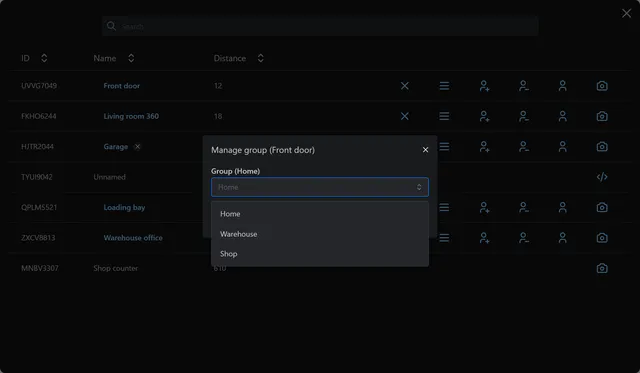This screenshot has width=640, height=373.
Task: Open list menu icon in Garage row
Action: pos(444,147)
